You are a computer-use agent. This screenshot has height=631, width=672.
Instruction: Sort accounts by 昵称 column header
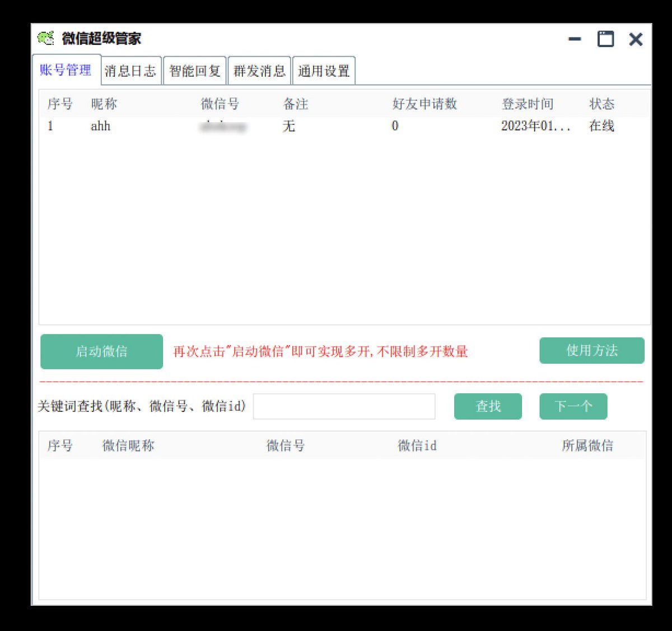pyautogui.click(x=104, y=104)
